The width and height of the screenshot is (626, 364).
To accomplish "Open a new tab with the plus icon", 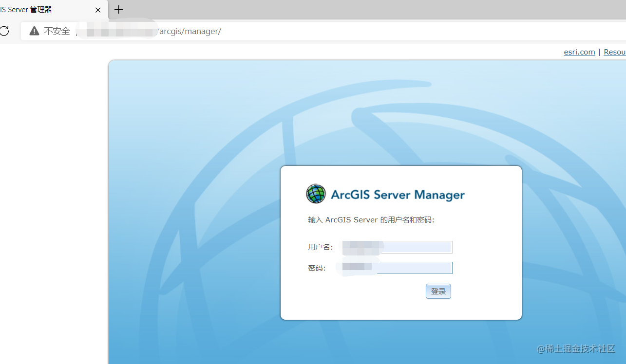I will tap(118, 10).
